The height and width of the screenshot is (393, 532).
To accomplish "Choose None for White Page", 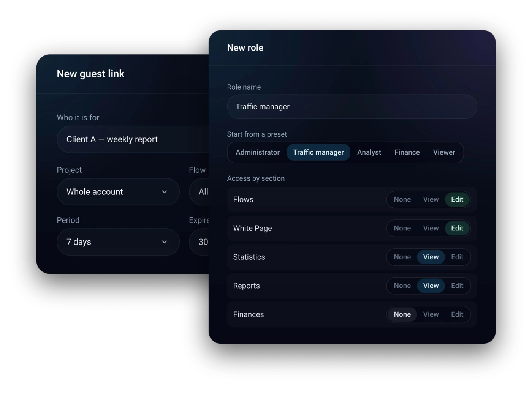I will click(402, 228).
